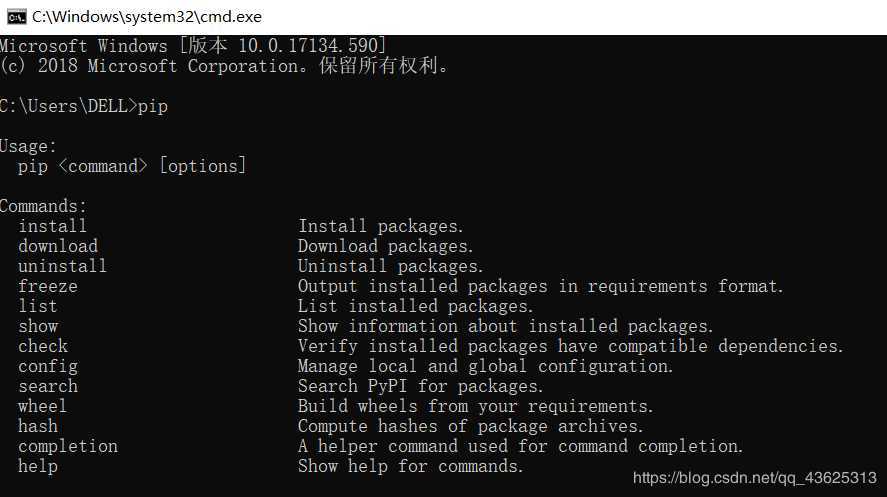Click the 'hash' command entry

[x=38, y=426]
